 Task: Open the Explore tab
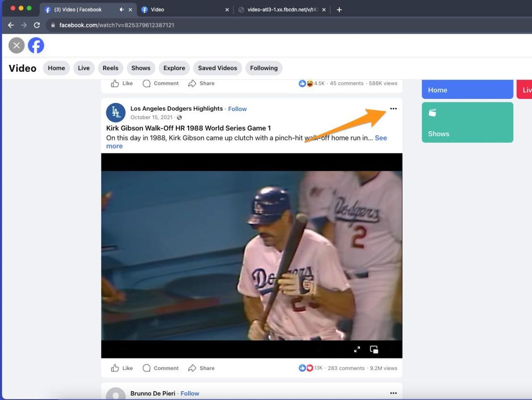(174, 68)
